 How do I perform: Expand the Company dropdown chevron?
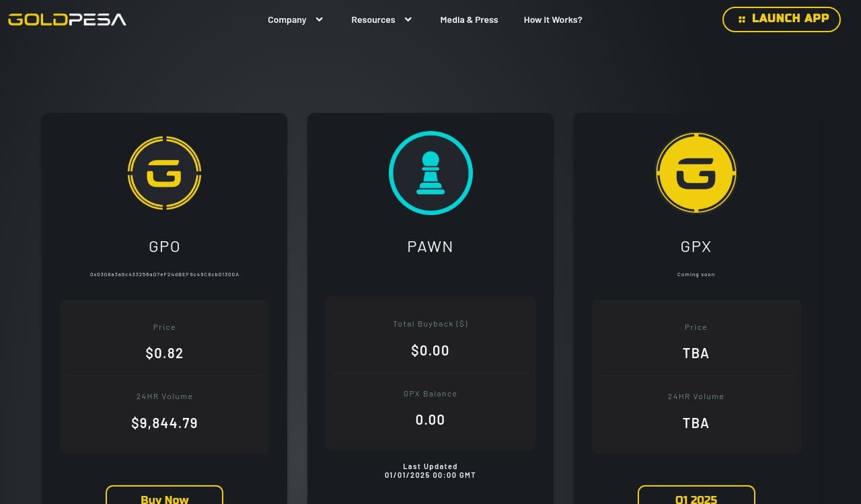pos(320,19)
